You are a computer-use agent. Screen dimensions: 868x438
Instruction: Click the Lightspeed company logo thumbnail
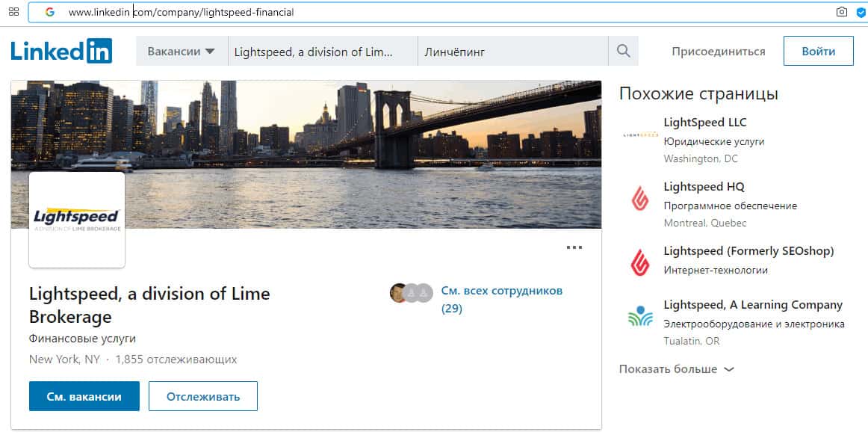76,219
